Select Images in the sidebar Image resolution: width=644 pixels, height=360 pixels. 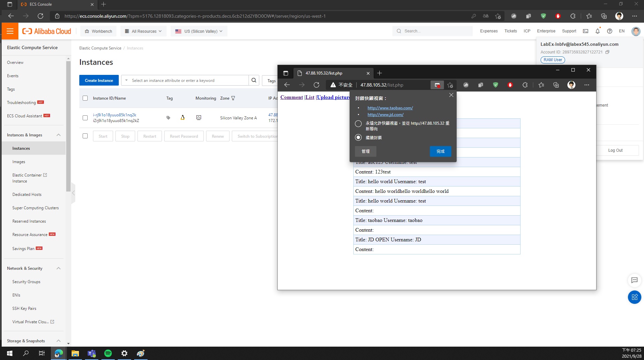tap(19, 162)
